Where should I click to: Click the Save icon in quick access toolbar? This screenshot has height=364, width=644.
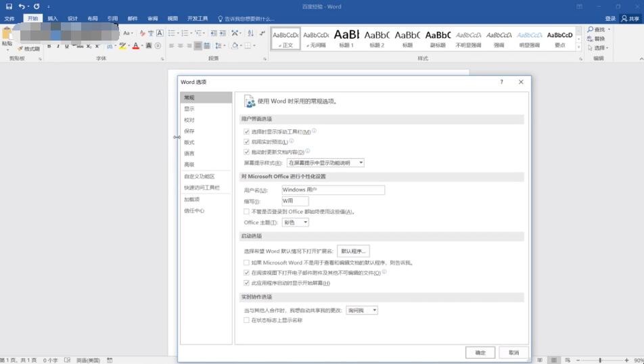9,6
